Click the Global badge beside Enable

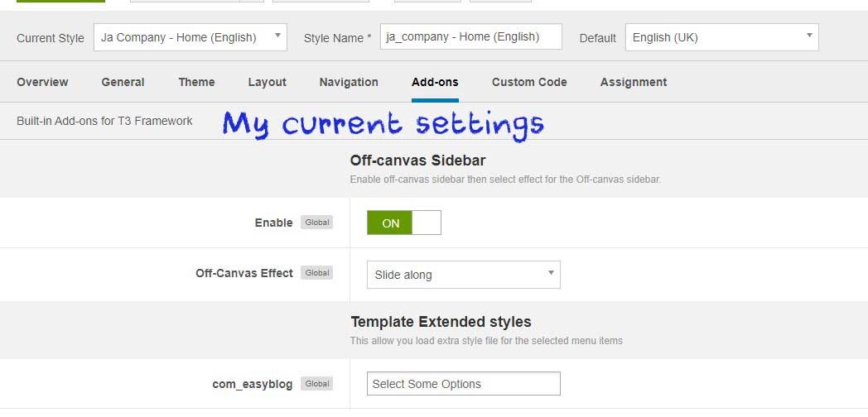click(316, 223)
